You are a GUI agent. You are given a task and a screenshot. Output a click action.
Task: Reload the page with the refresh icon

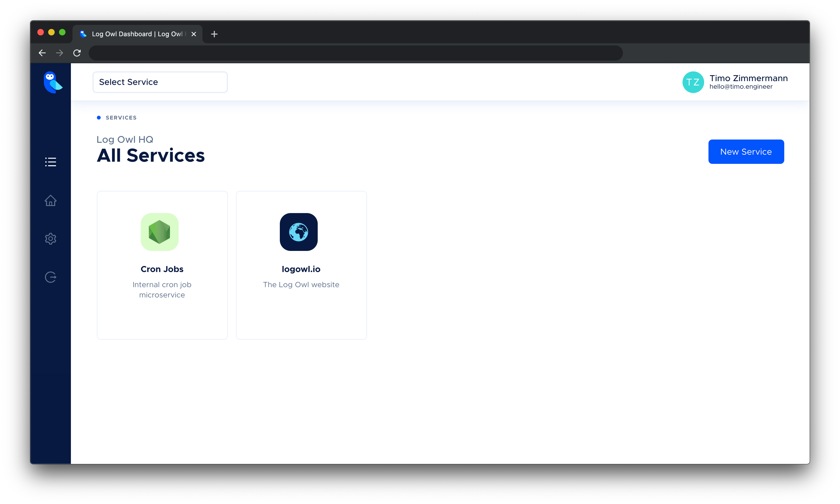(x=77, y=53)
